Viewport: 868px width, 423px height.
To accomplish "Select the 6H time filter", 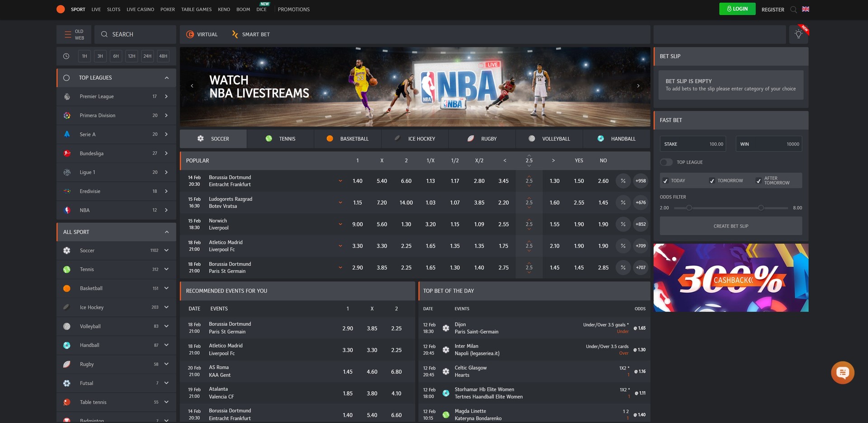I will 116,56.
